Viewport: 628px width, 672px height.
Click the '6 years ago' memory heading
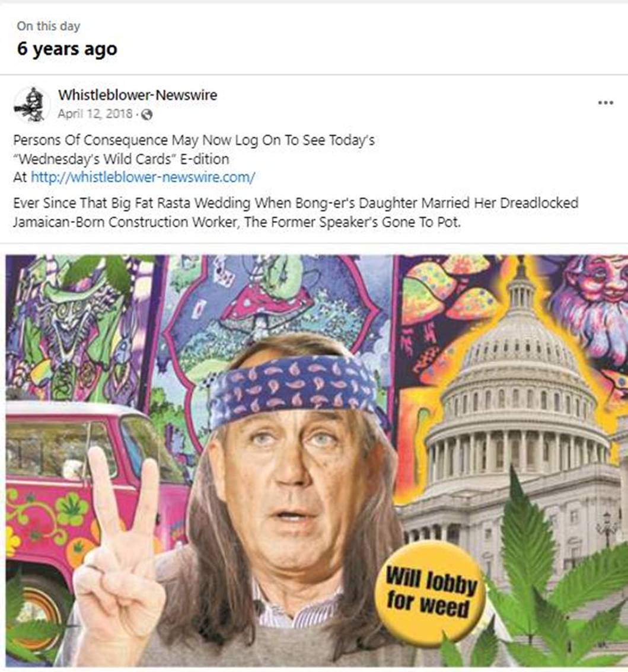pyautogui.click(x=68, y=49)
